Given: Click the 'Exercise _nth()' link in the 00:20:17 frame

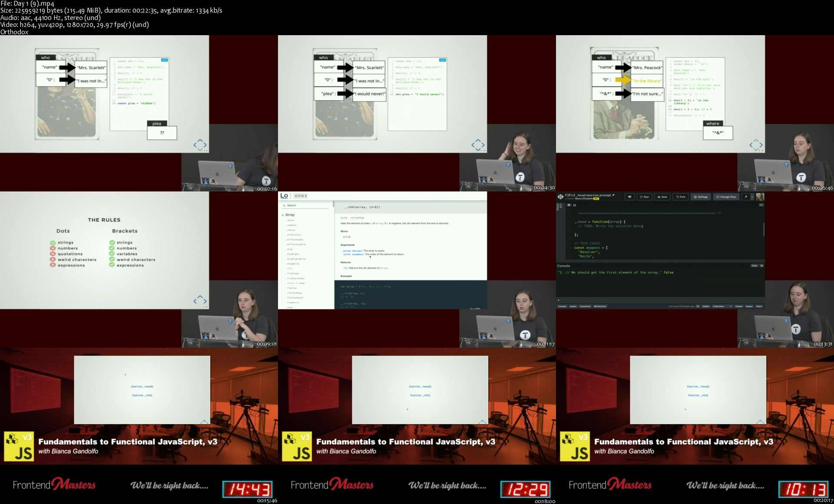Looking at the screenshot, I should pos(698,395).
